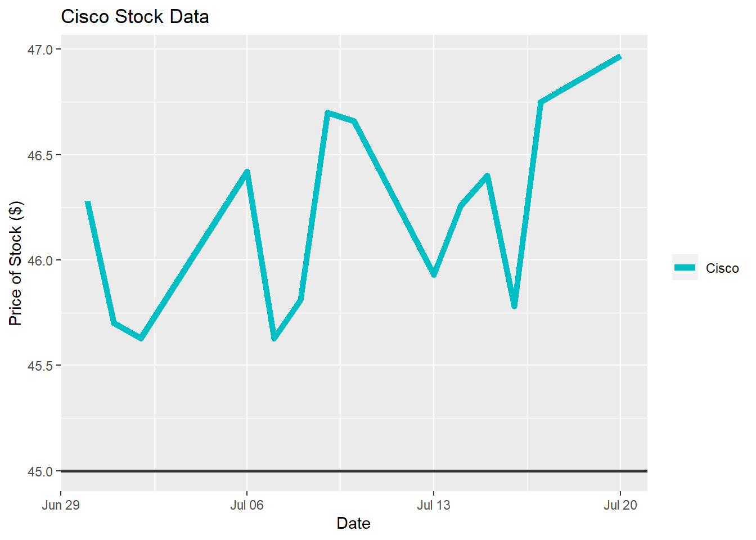The width and height of the screenshot is (756, 540).
Task: Click the Cisco legend color swatch
Action: tap(685, 268)
